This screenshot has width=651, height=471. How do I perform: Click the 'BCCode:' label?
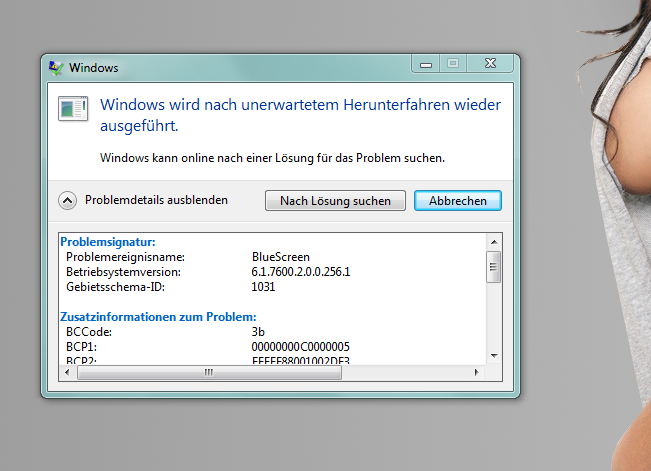89,332
